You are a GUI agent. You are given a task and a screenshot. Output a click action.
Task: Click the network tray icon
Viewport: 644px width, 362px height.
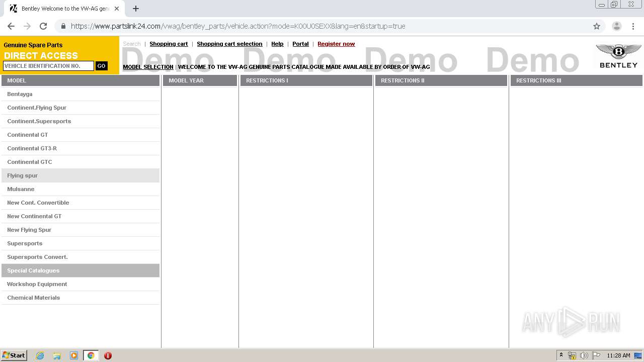pyautogui.click(x=572, y=355)
